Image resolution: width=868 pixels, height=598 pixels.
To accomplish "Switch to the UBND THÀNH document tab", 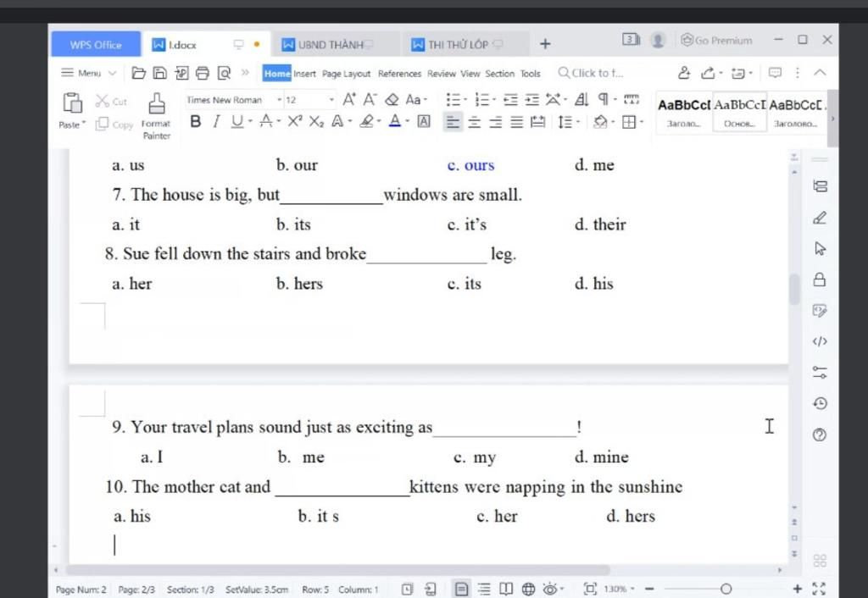I will (x=336, y=44).
